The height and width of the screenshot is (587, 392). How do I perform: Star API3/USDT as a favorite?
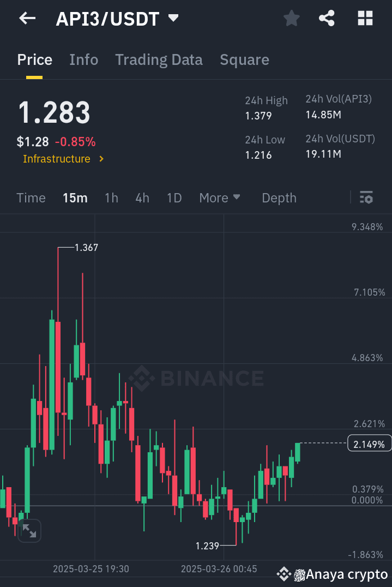pos(291,18)
